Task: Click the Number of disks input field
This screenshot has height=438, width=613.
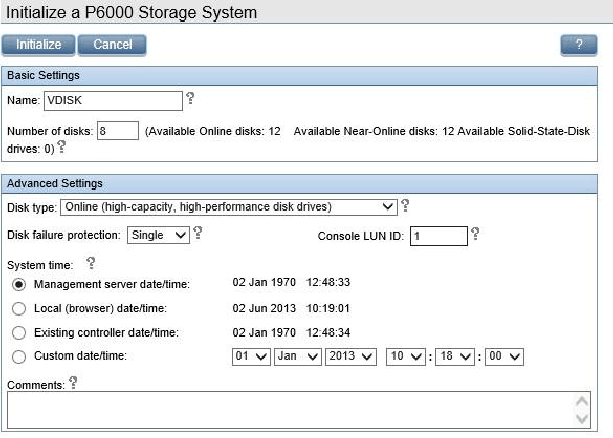Action: pyautogui.click(x=118, y=130)
